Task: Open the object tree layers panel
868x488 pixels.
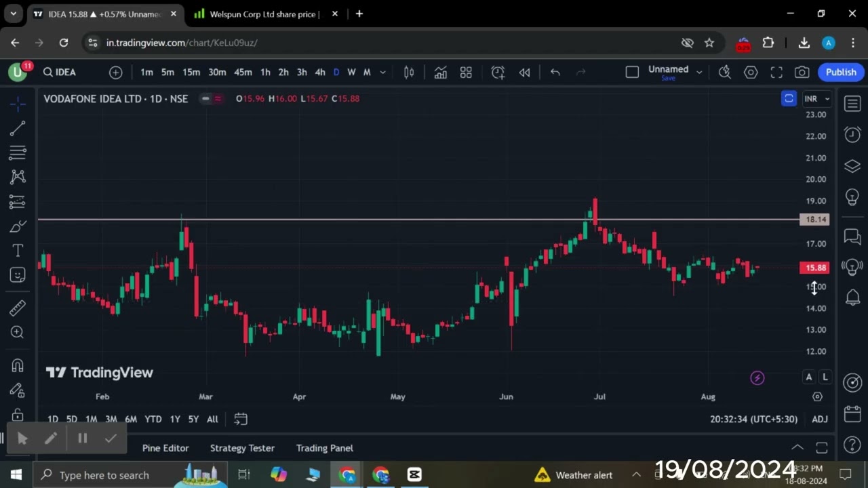Action: pyautogui.click(x=852, y=165)
